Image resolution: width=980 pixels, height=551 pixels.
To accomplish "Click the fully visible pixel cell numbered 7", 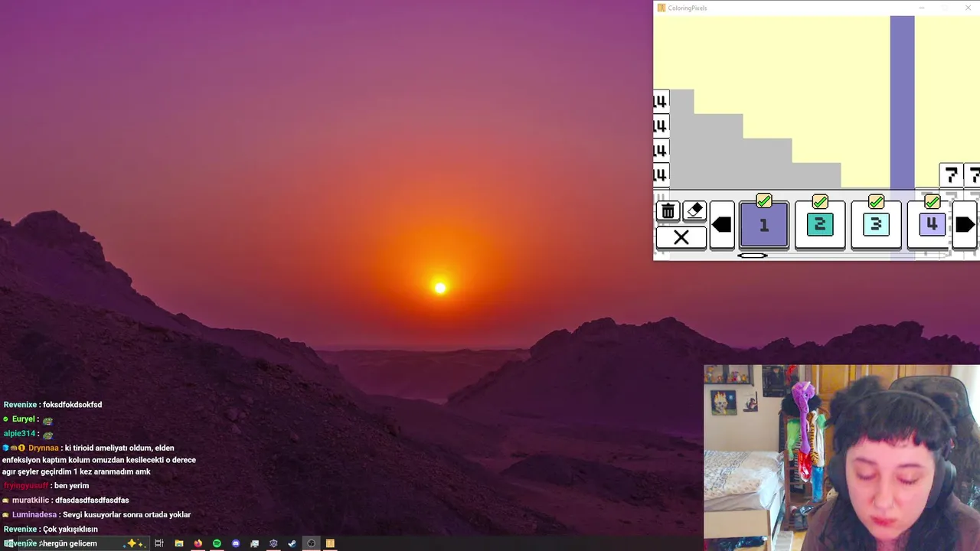I will tap(951, 175).
